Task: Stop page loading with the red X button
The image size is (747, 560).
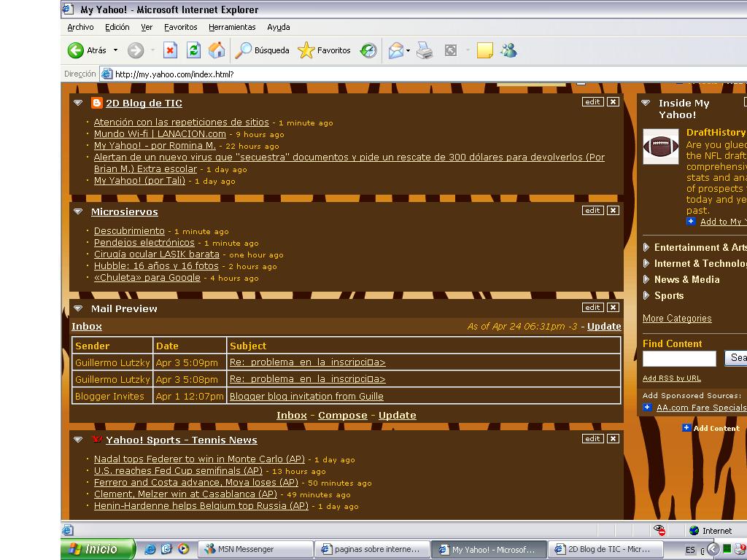Action: (x=170, y=50)
